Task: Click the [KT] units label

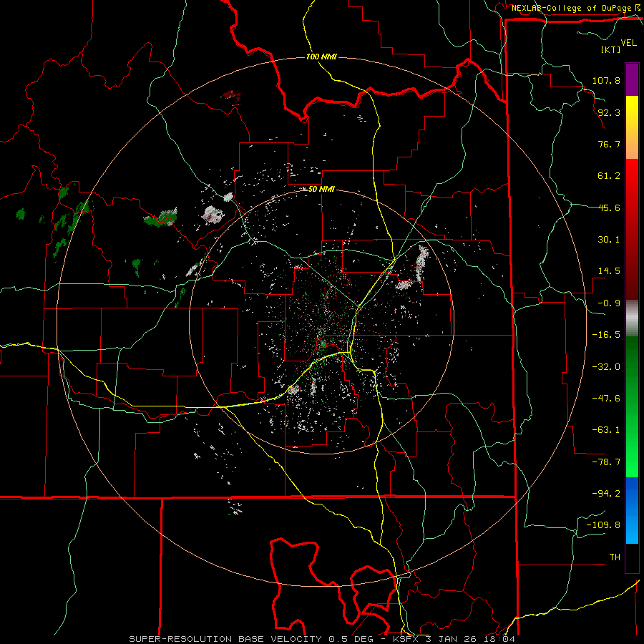Action: 611,49
